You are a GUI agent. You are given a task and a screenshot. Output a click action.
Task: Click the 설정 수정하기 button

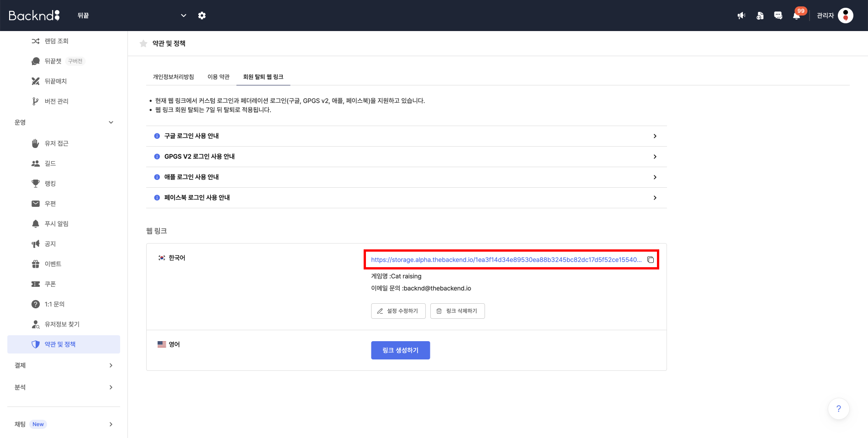398,311
